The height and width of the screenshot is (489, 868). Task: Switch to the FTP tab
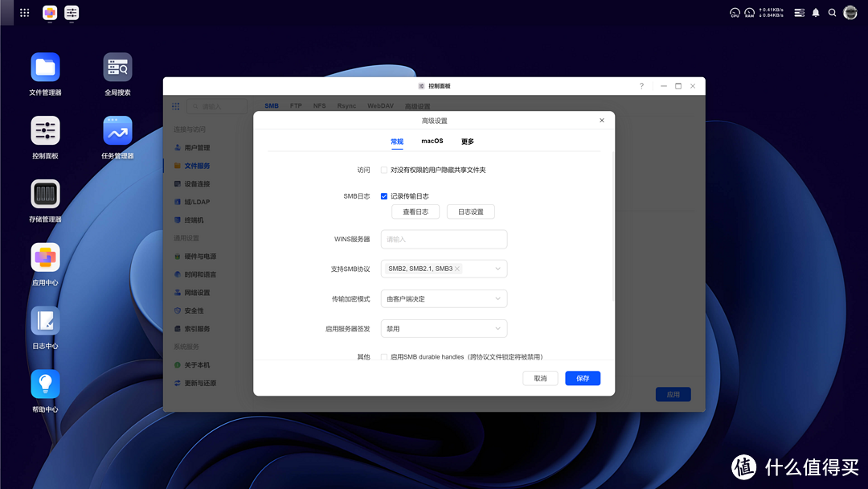pyautogui.click(x=295, y=105)
